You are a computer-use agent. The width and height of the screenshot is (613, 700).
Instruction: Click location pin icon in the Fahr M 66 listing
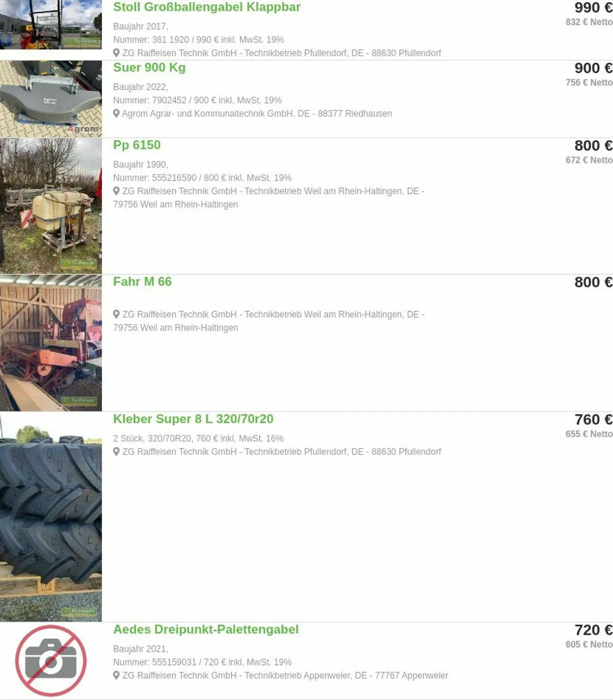click(x=116, y=314)
